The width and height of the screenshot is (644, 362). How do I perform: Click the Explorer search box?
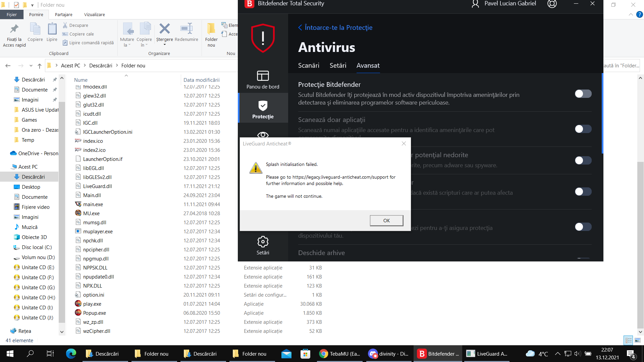[x=621, y=66]
